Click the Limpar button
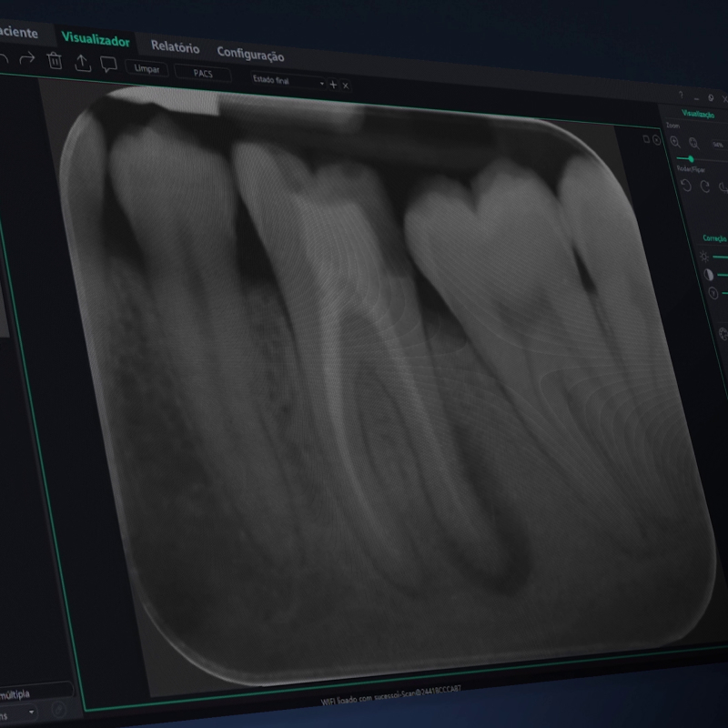 [147, 69]
